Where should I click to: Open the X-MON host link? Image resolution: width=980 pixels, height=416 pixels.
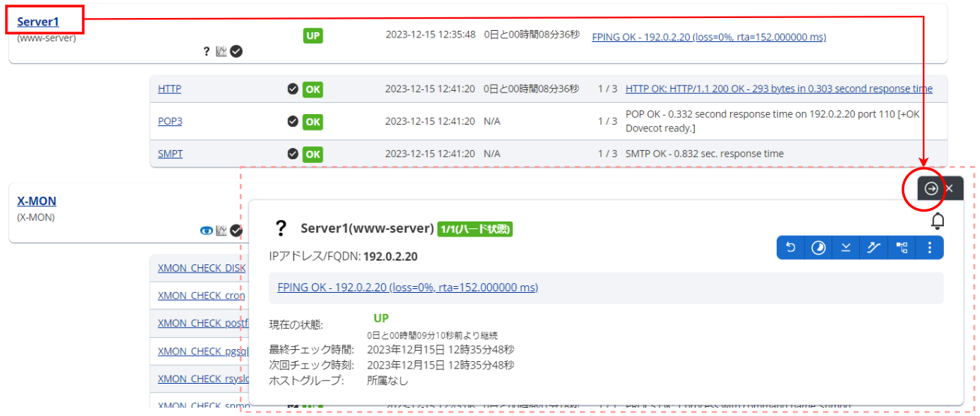(37, 201)
